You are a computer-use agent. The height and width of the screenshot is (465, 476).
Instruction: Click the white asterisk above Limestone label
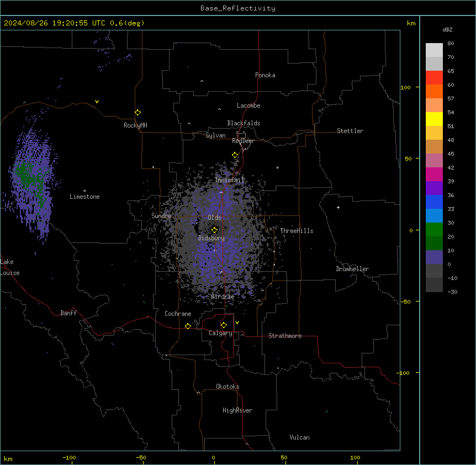pos(84,191)
